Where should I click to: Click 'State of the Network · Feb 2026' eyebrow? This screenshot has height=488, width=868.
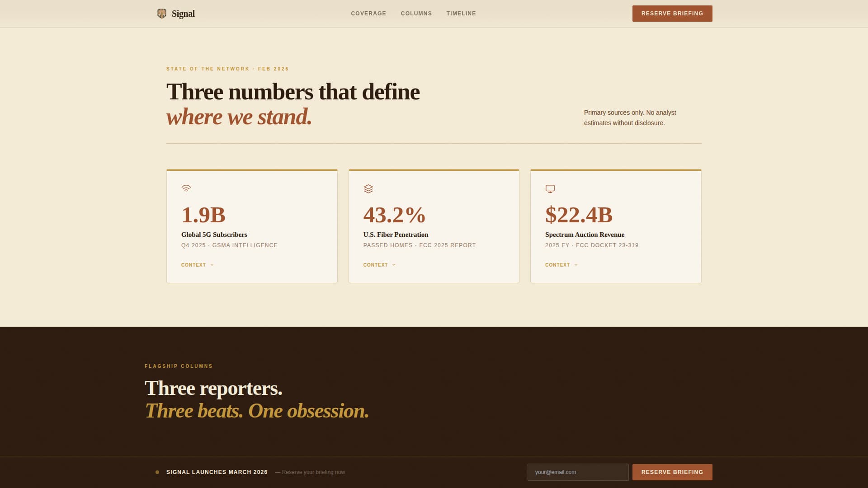(x=228, y=69)
